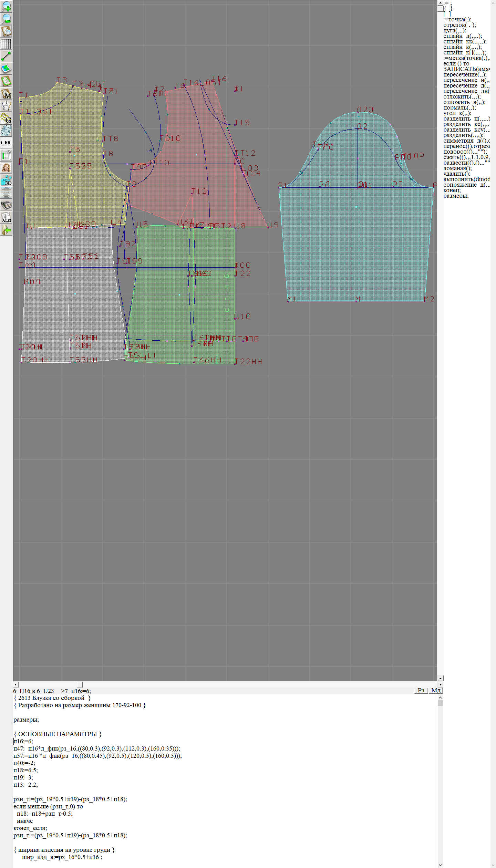
Task: Click the canvas horizontal scrollbar left arrow
Action: pos(15,684)
